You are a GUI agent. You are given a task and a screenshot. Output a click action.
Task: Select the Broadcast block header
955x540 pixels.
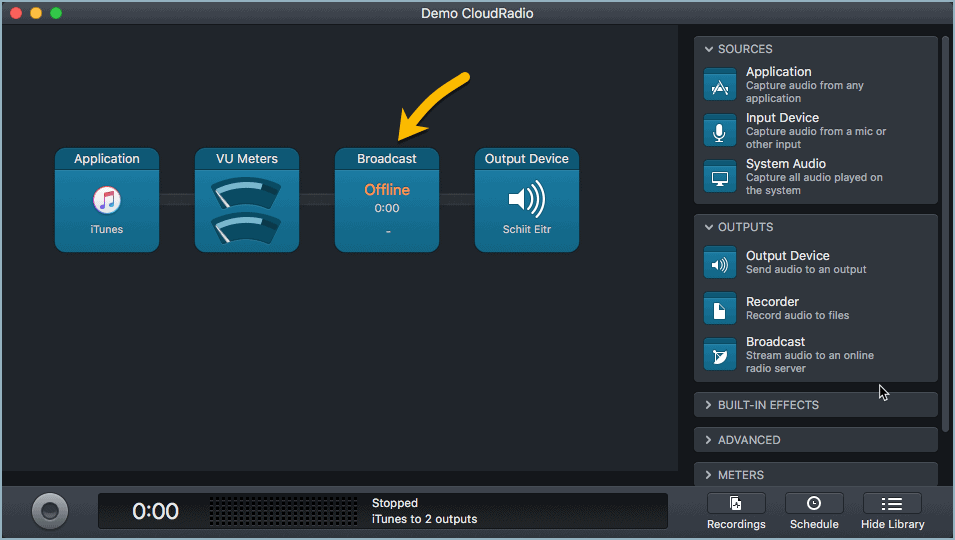point(387,159)
